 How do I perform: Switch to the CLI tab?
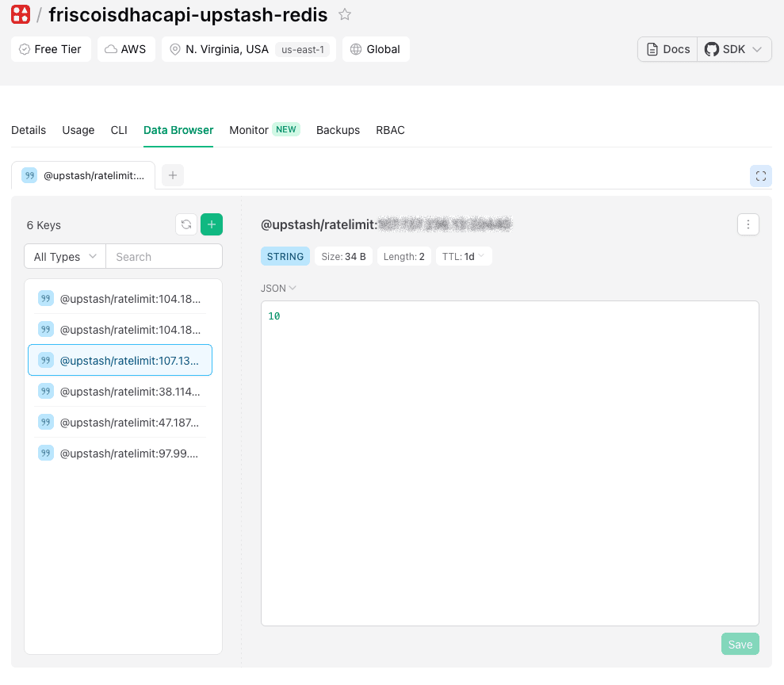pos(118,129)
